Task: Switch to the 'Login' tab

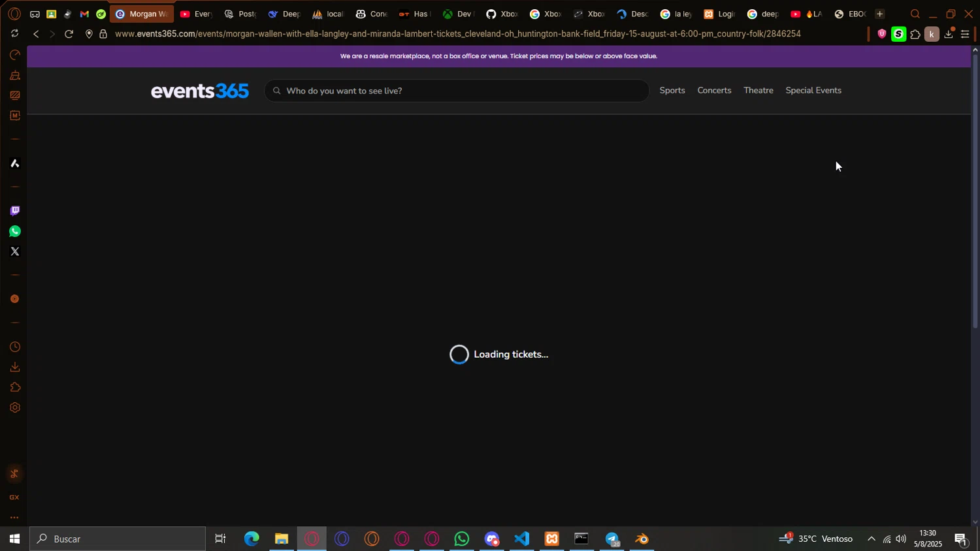Action: [x=719, y=14]
